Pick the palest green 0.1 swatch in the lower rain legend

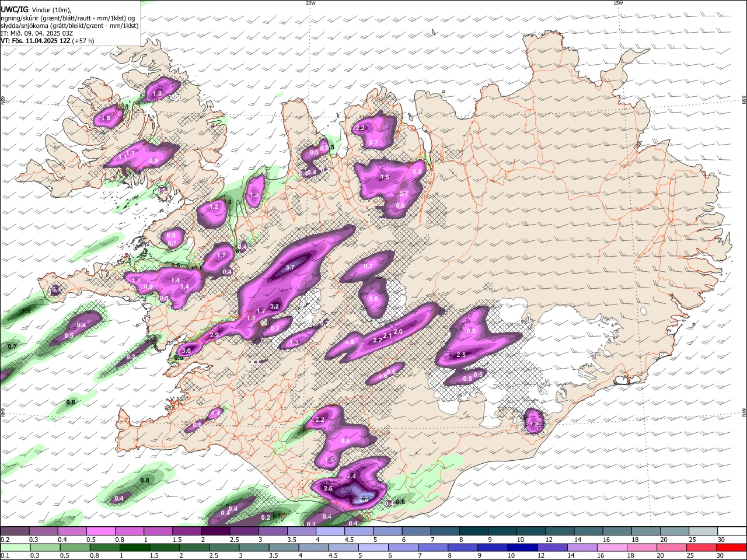coord(15,547)
